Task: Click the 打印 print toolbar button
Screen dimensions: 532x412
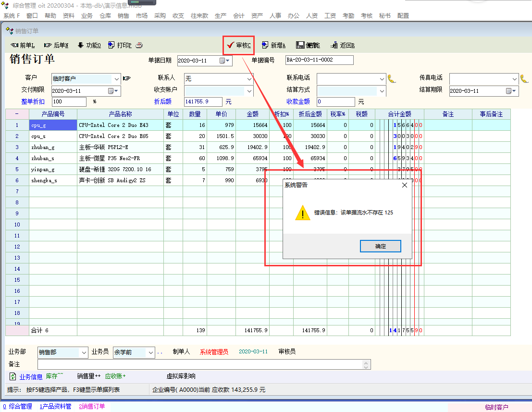Action: (x=120, y=45)
